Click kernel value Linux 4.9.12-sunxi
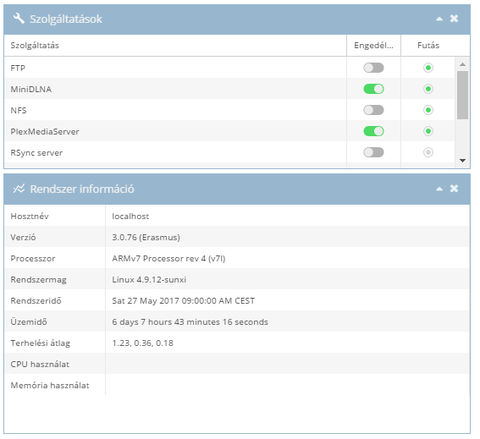The image size is (480, 439). click(149, 280)
